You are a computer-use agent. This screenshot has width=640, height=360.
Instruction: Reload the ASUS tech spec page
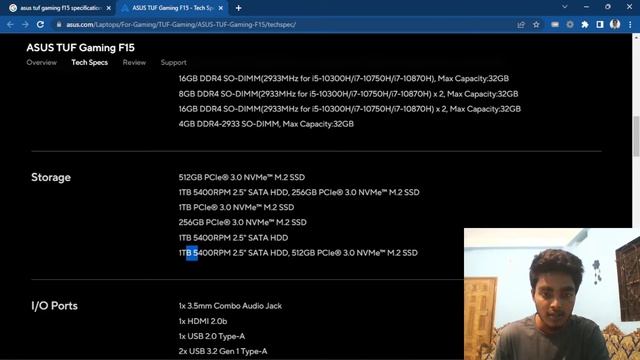(40, 24)
